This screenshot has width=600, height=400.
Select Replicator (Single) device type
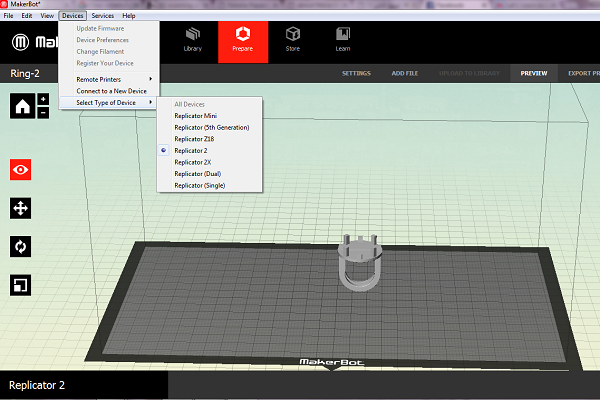[210, 185]
